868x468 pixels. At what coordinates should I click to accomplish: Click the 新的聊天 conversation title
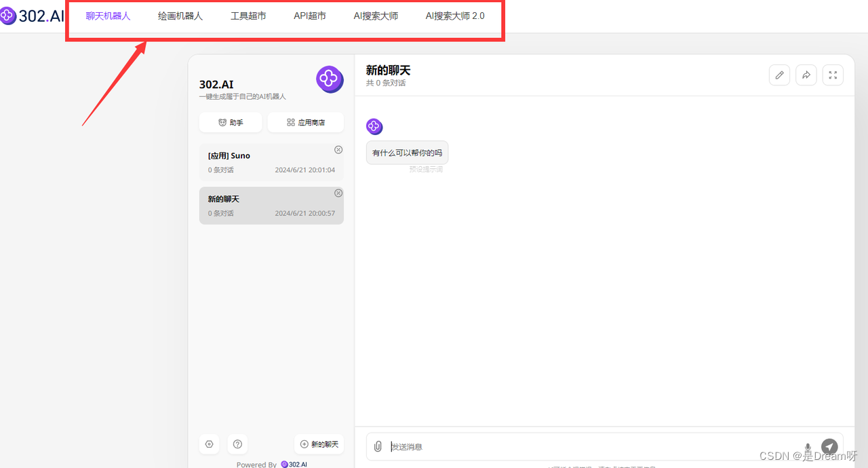coord(389,70)
